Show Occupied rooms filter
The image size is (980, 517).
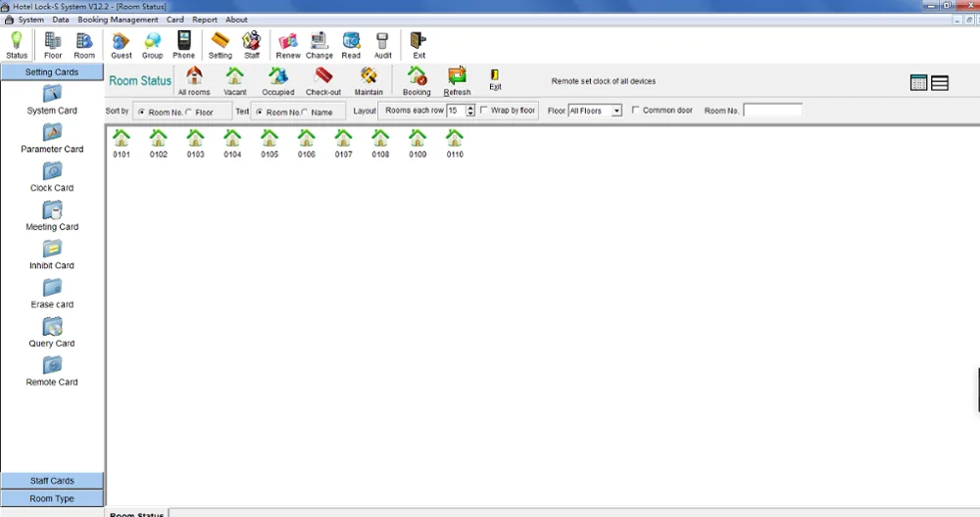tap(278, 81)
